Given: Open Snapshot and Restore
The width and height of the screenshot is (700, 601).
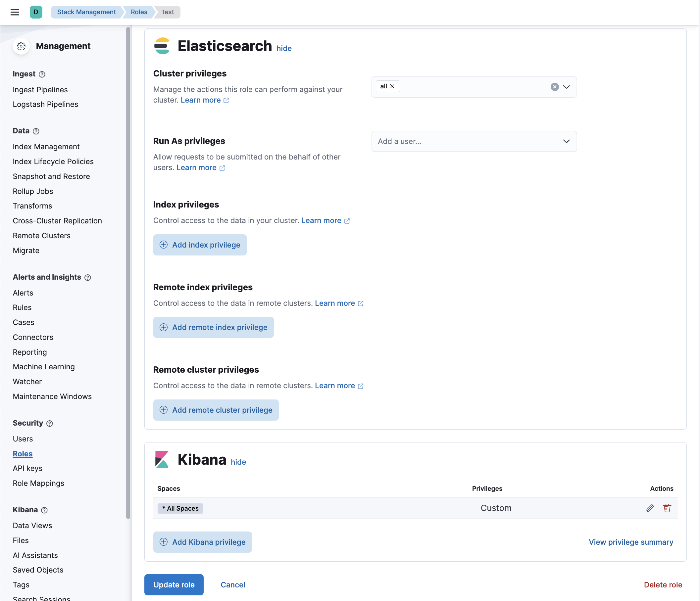Looking at the screenshot, I should 51,176.
